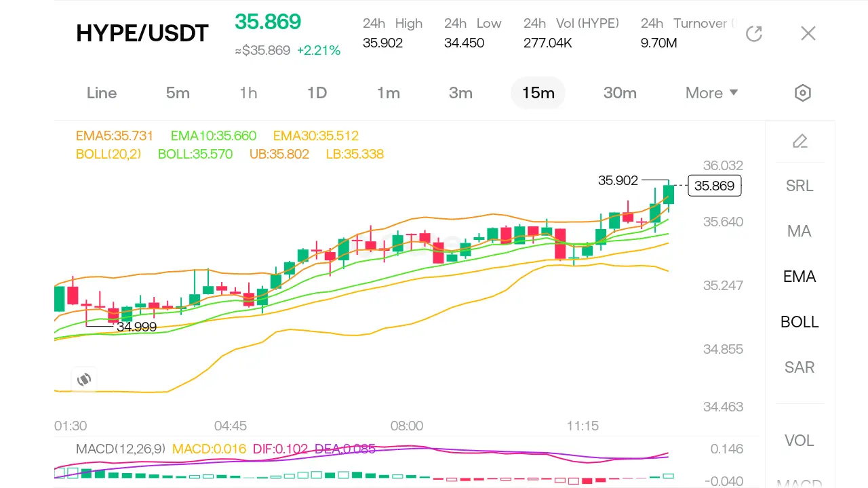This screenshot has height=488, width=868.
Task: Select the 5m timeframe
Action: pos(178,93)
